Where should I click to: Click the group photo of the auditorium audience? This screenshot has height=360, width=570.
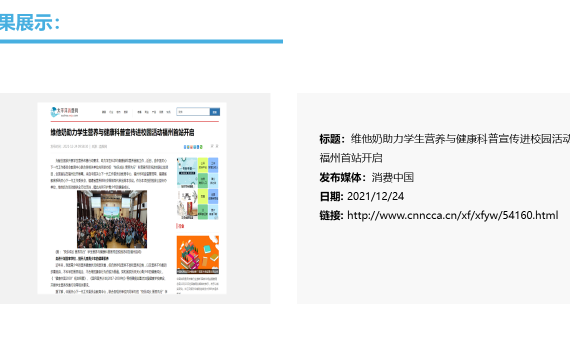coord(112,219)
